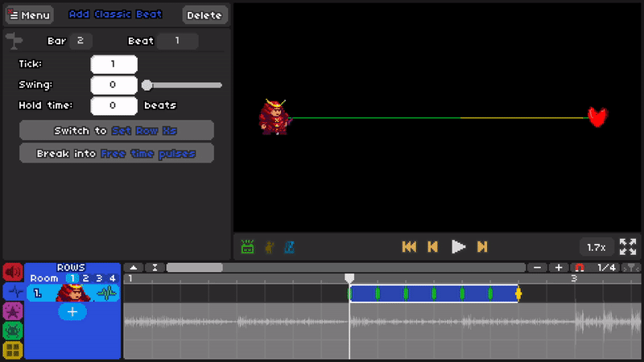Open the 1/4 grid snap division selector
Image resolution: width=644 pixels, height=362 pixels.
(x=606, y=267)
